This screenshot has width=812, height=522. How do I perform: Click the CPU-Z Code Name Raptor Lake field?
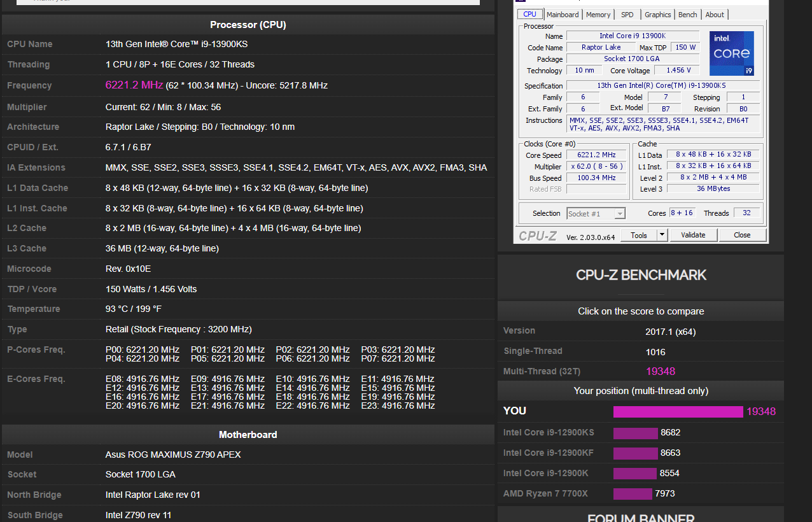(601, 47)
